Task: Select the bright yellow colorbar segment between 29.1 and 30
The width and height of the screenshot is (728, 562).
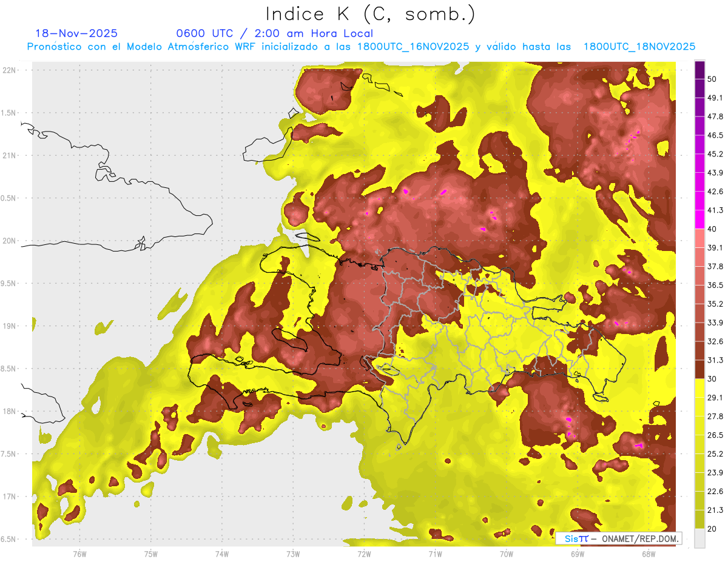Action: point(700,388)
